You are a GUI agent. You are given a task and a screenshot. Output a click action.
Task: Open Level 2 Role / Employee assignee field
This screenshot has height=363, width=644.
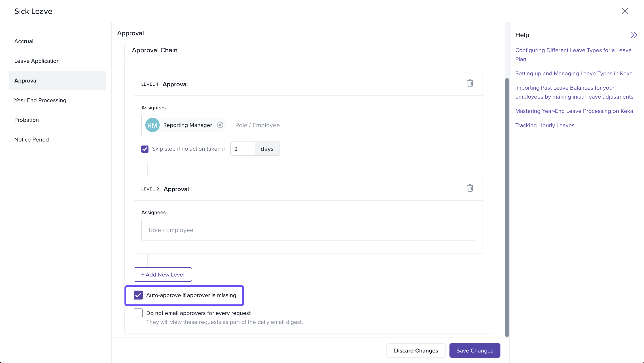pyautogui.click(x=308, y=230)
